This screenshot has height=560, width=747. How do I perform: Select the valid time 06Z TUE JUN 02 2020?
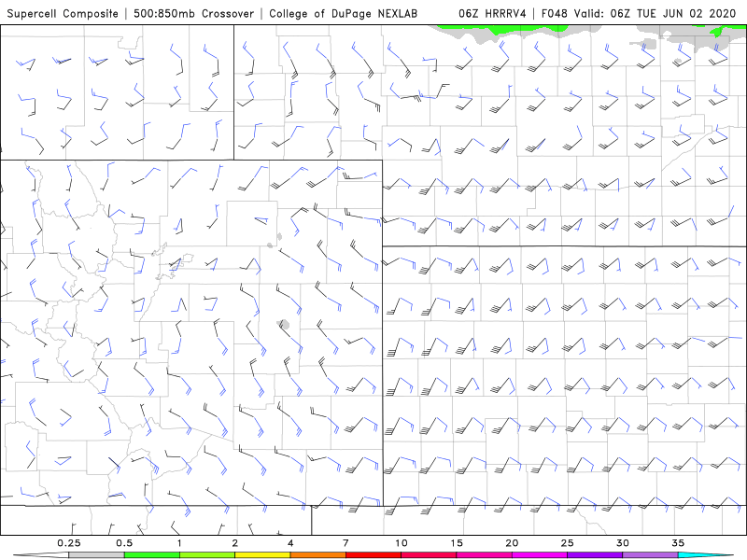click(655, 13)
